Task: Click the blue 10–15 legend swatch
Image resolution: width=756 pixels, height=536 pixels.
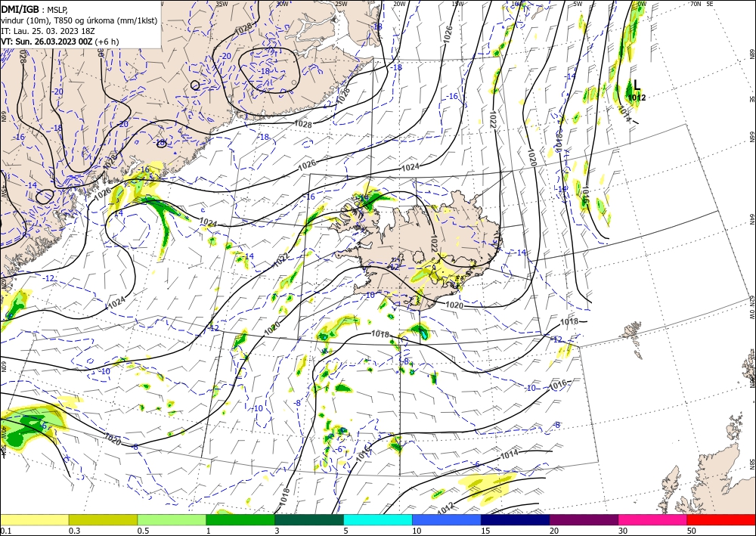Action: (x=447, y=519)
